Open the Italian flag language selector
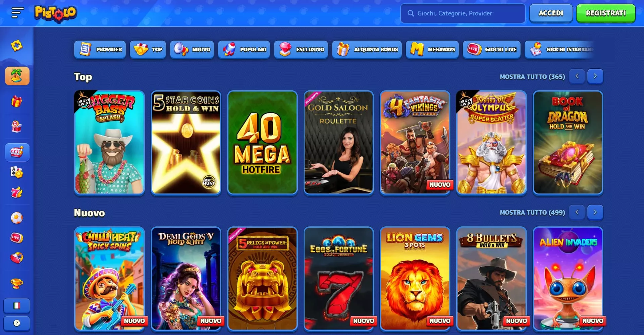The width and height of the screenshot is (644, 335). [x=17, y=305]
